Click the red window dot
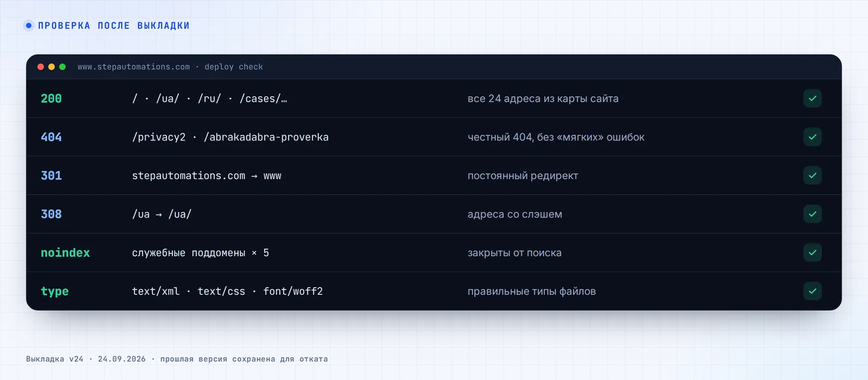The image size is (868, 380). pos(41,67)
